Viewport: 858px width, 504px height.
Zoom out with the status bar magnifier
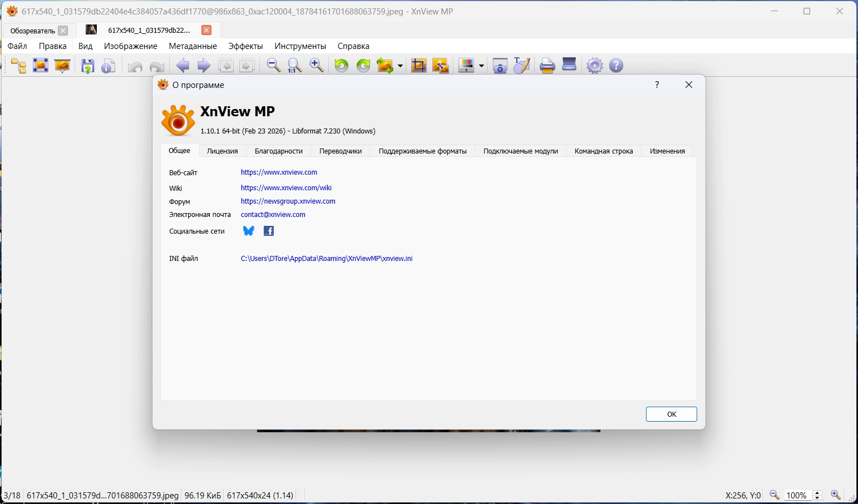point(775,495)
